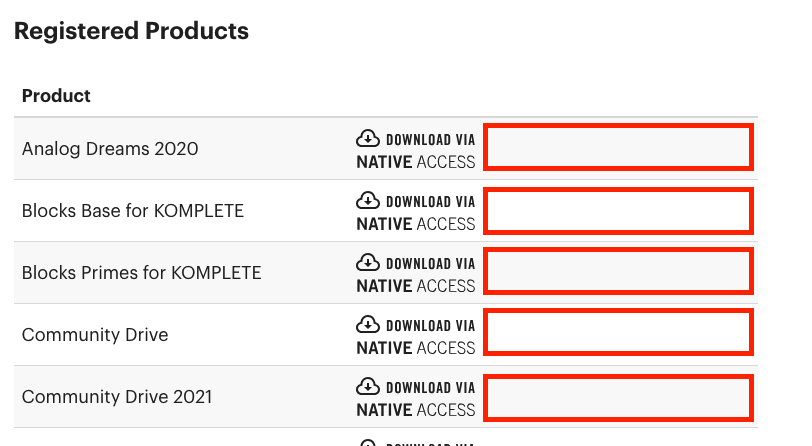The height and width of the screenshot is (446, 812).
Task: Click the download cloud icon for Analog Dreams 2020
Action: 368,138
